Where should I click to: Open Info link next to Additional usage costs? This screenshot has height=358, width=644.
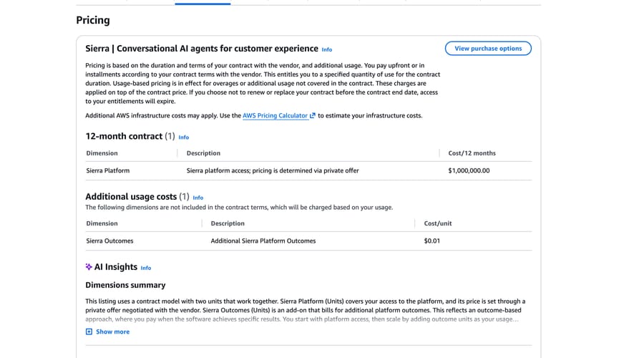click(198, 198)
